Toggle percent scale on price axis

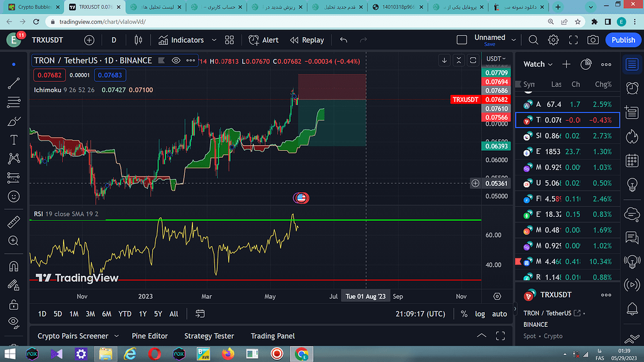pos(464,314)
